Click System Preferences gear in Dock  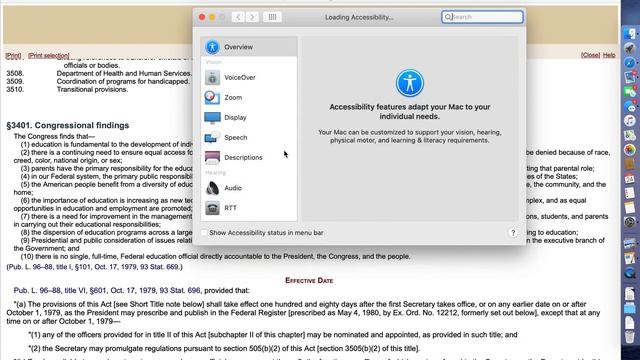(630, 222)
